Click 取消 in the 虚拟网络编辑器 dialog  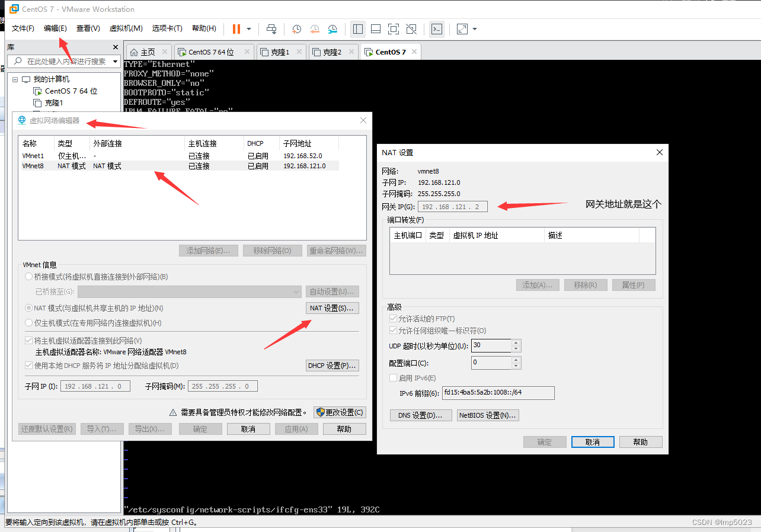pyautogui.click(x=248, y=429)
